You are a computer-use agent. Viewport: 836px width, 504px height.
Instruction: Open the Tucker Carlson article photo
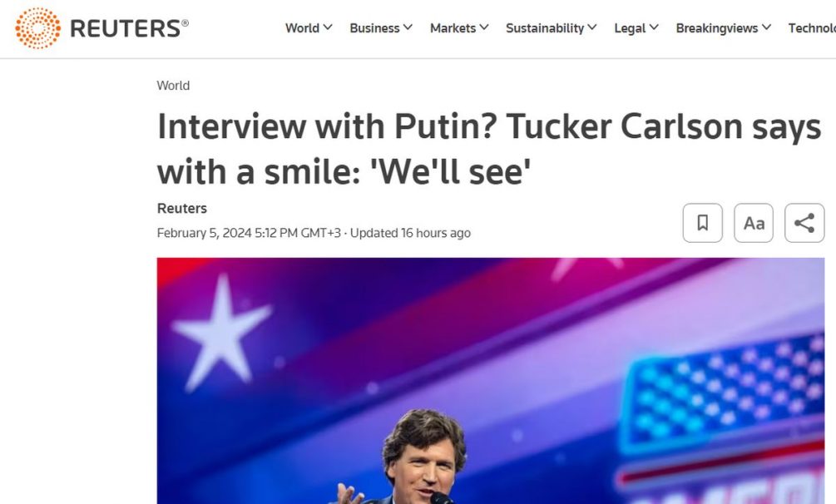[x=491, y=381]
